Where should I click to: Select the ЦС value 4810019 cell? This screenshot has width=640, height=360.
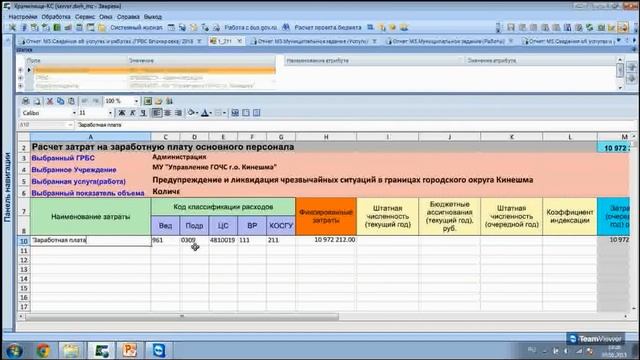click(x=223, y=240)
